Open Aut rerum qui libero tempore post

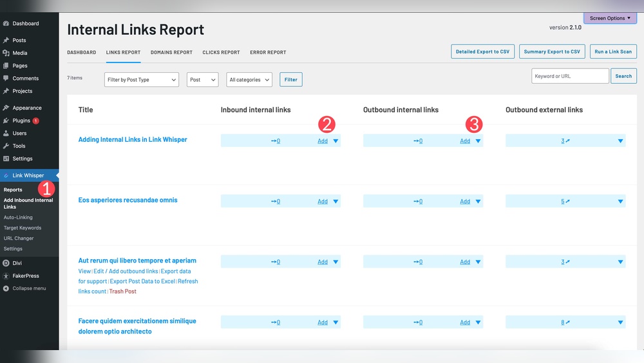[137, 260]
